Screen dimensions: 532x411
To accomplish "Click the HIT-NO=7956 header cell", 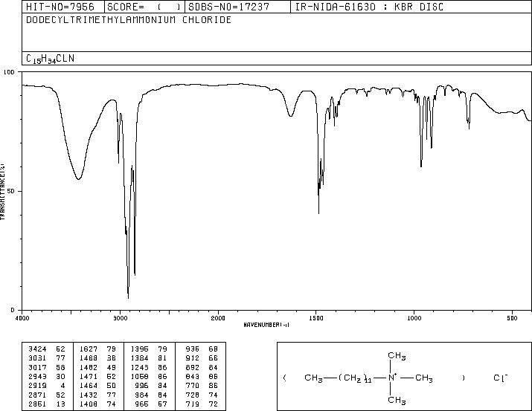I will (60, 7).
